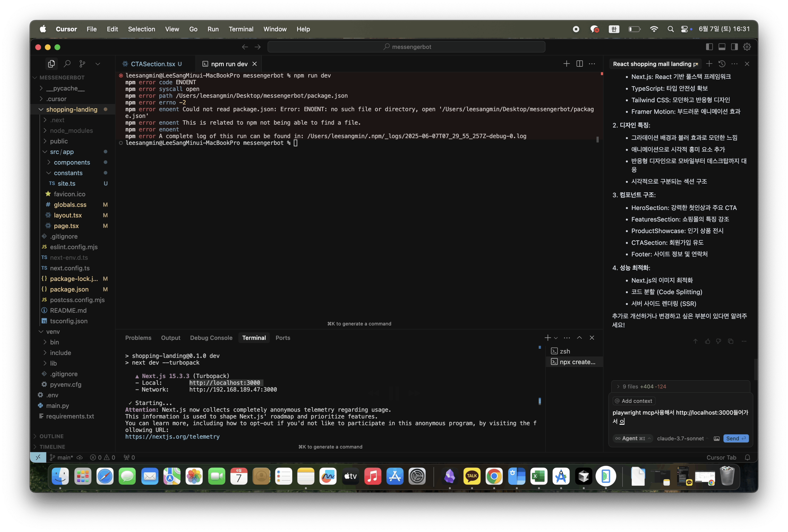Copy the AI response message
Image resolution: width=788 pixels, height=532 pixels.
pyautogui.click(x=731, y=341)
